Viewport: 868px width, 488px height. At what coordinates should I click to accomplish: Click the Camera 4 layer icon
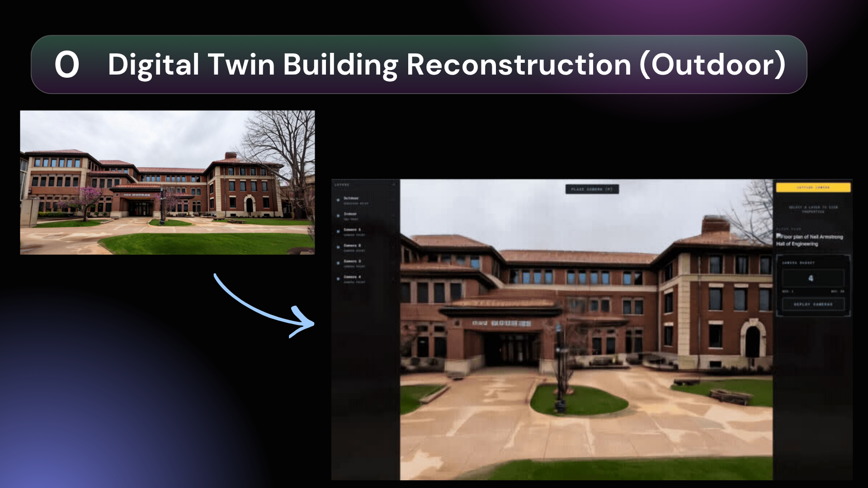(x=338, y=279)
